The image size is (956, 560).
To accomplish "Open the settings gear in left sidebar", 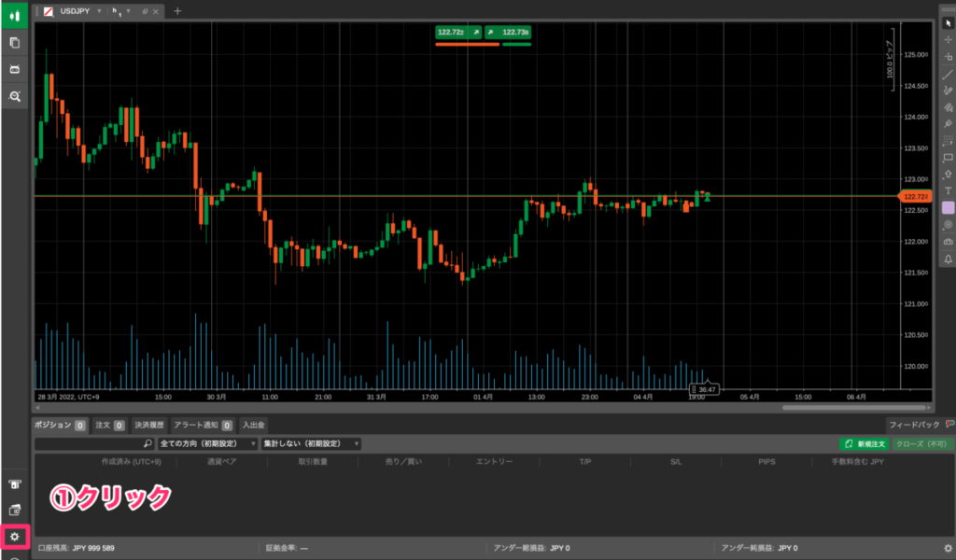I will [x=15, y=537].
